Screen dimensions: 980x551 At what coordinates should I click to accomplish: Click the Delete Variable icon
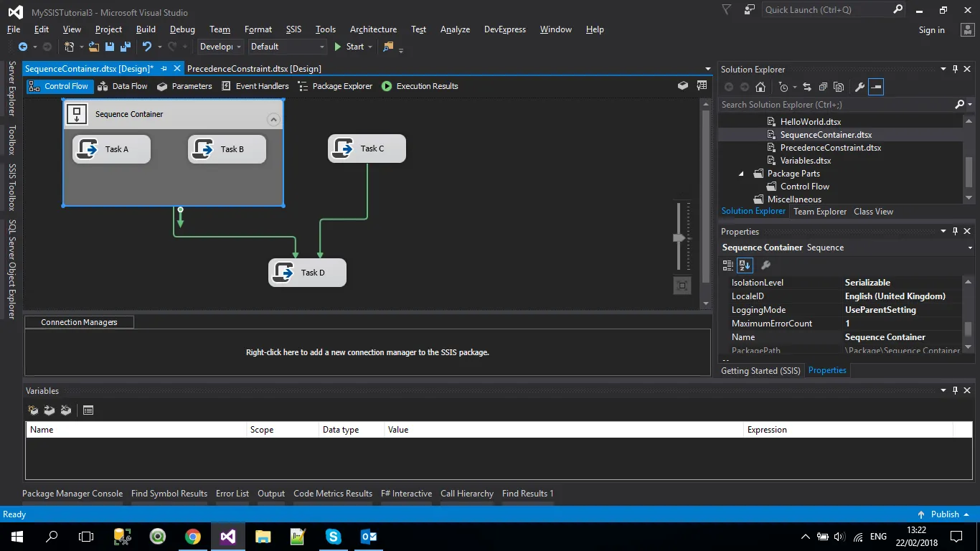[66, 410]
